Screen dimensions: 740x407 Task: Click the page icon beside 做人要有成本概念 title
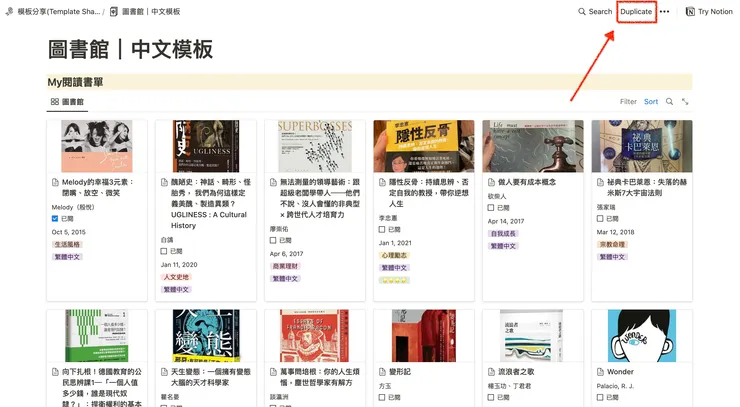[491, 182]
